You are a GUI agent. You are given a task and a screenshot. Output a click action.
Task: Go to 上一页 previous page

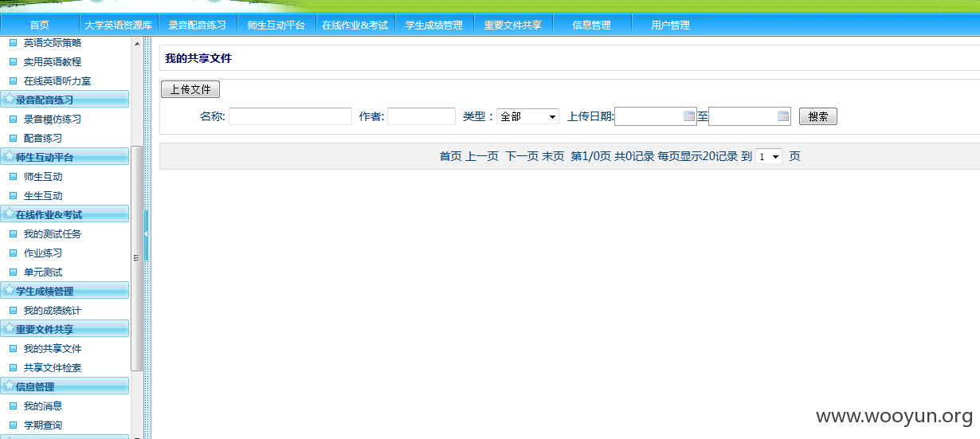point(482,156)
